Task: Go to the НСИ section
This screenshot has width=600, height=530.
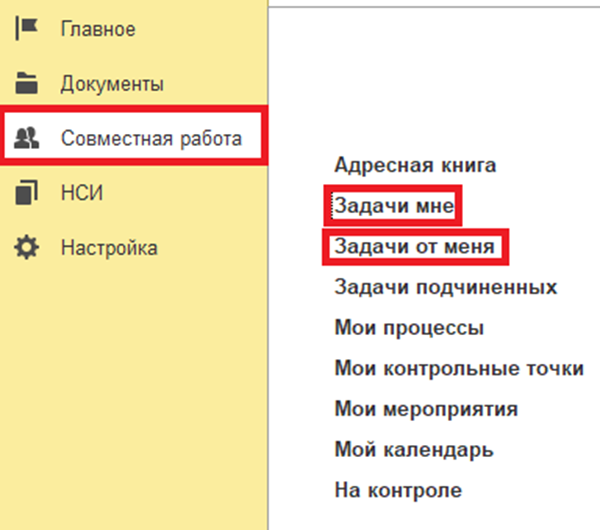Action: click(x=82, y=193)
